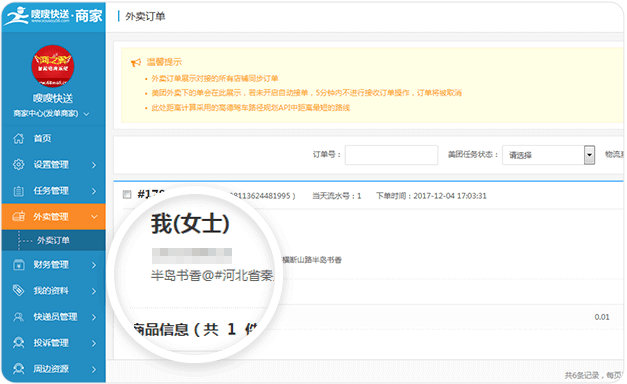Expand the 周边资源 chevron arrow
Screen dimensions: 627x384
[x=94, y=369]
